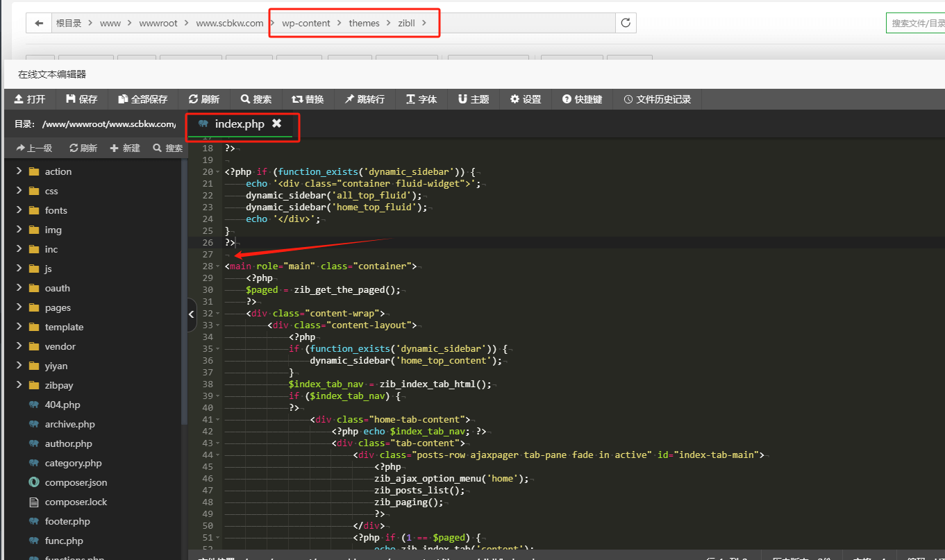Click www.scbkw.com breadcrumb segment
Viewport: 945px width, 560px height.
pyautogui.click(x=230, y=23)
